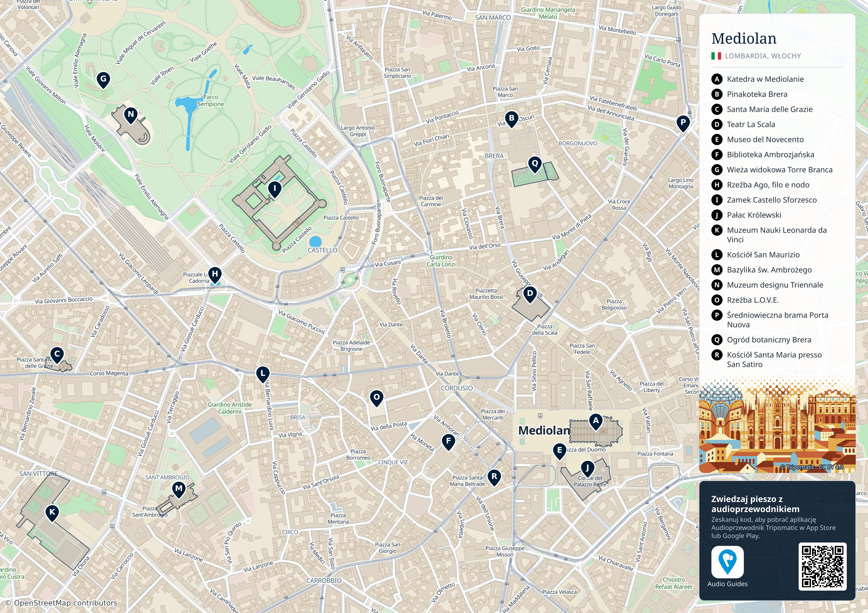868x613 pixels.
Task: Click the Mediolan title in the sidebar
Action: tap(744, 39)
